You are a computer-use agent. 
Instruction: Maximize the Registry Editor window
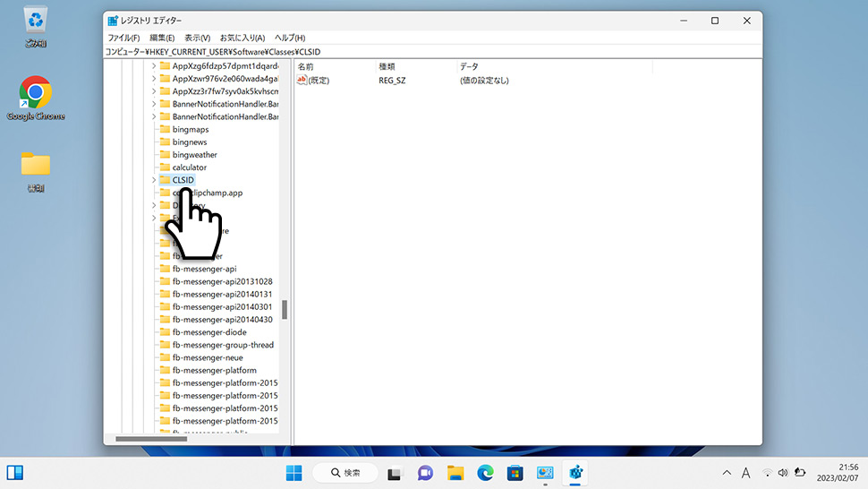pos(715,21)
